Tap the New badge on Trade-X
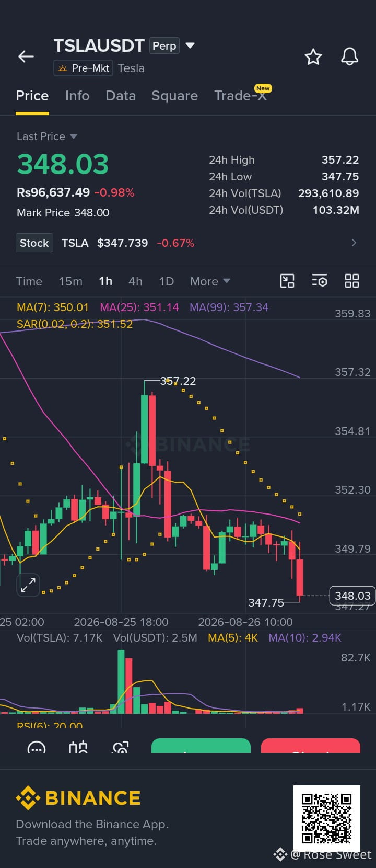 point(263,88)
